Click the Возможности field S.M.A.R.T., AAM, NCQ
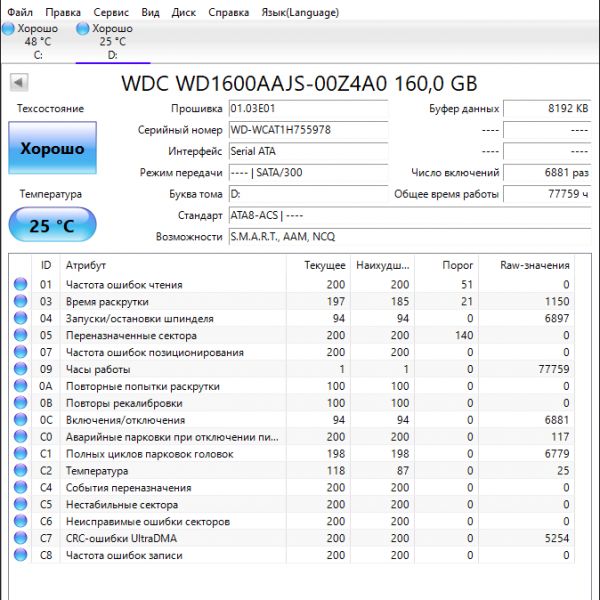600x600 pixels. pos(410,237)
